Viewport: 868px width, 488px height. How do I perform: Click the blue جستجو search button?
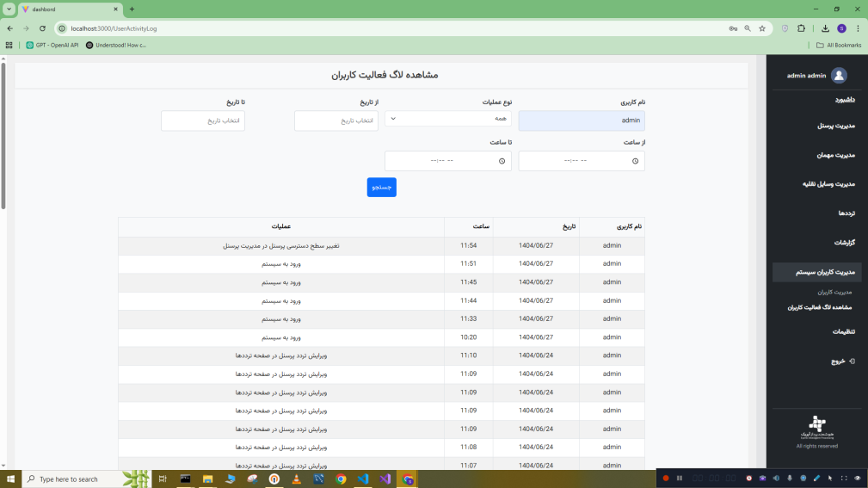pos(381,187)
